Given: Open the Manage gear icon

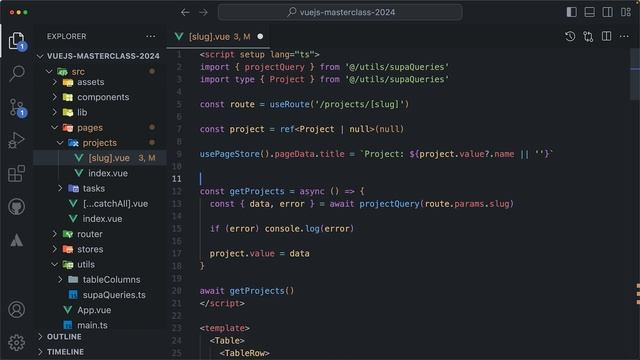Looking at the screenshot, I should (x=16, y=343).
